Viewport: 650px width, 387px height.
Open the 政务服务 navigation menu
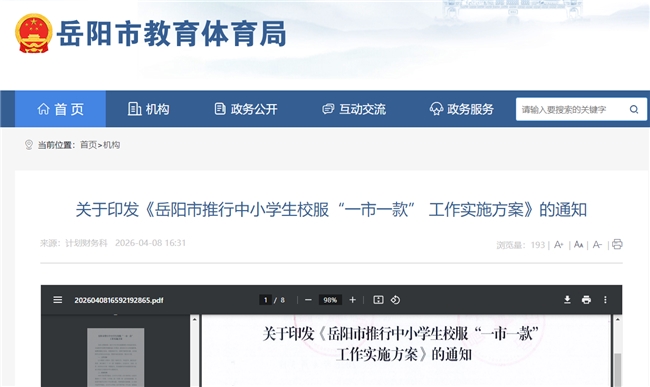(x=461, y=109)
